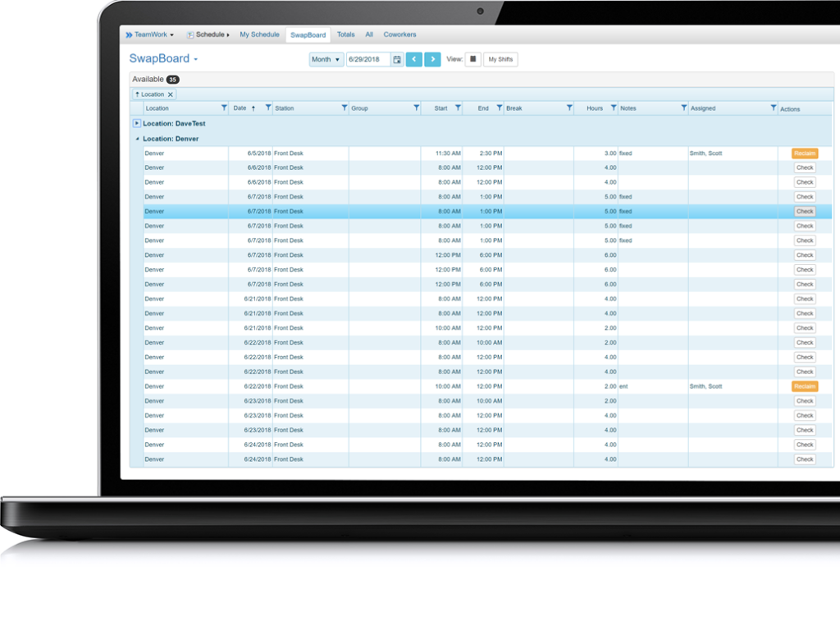Click the Hours column header
840x617 pixels.
tap(595, 108)
